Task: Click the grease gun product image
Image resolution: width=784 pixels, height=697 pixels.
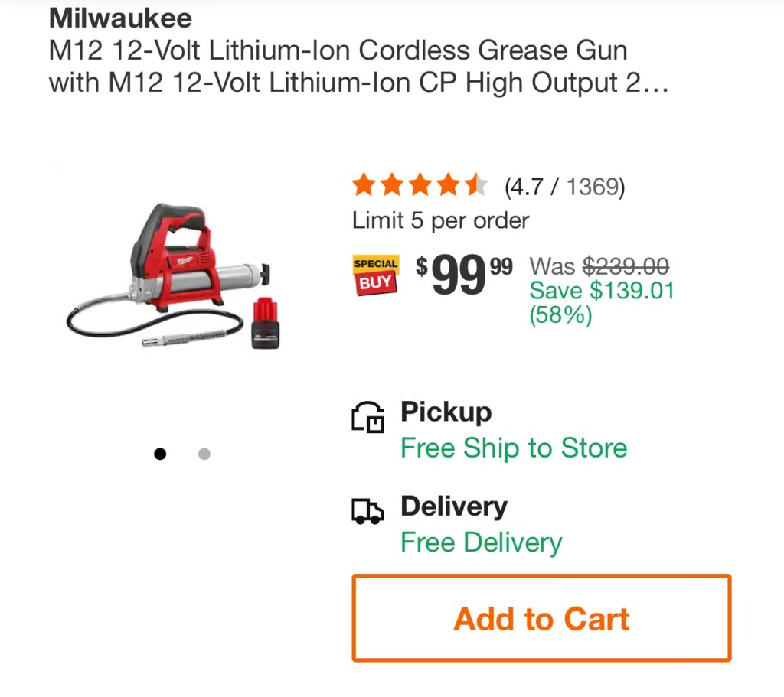Action: 174,276
